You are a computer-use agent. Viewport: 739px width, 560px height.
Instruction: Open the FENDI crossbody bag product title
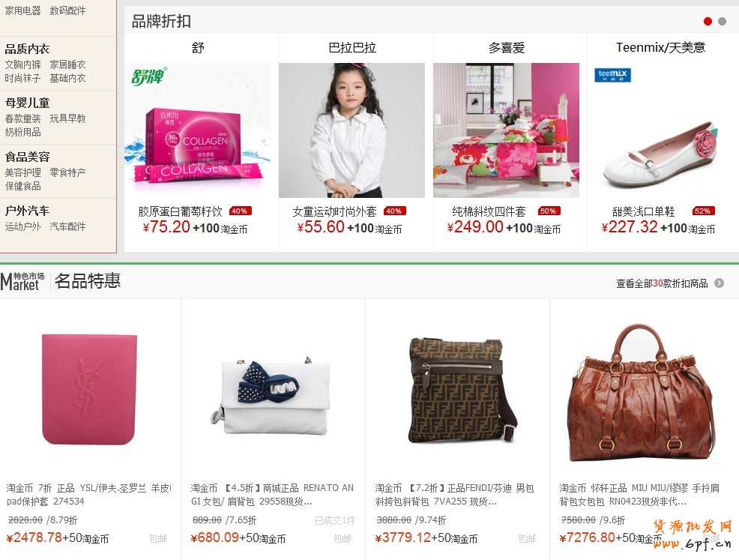click(x=455, y=495)
